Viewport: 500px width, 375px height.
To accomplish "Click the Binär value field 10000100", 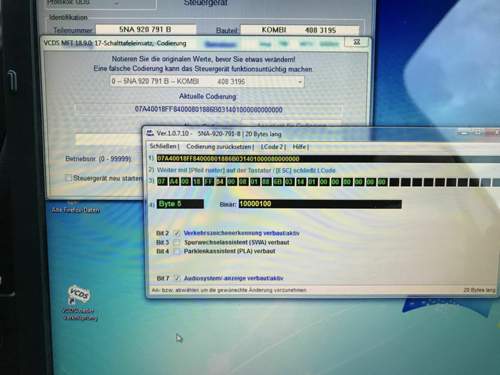I will point(320,204).
